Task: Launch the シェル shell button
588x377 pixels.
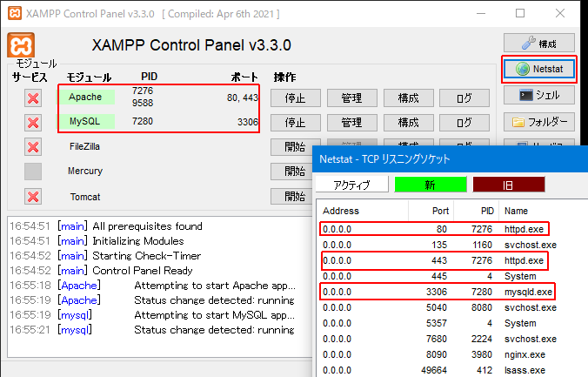Action: click(539, 96)
